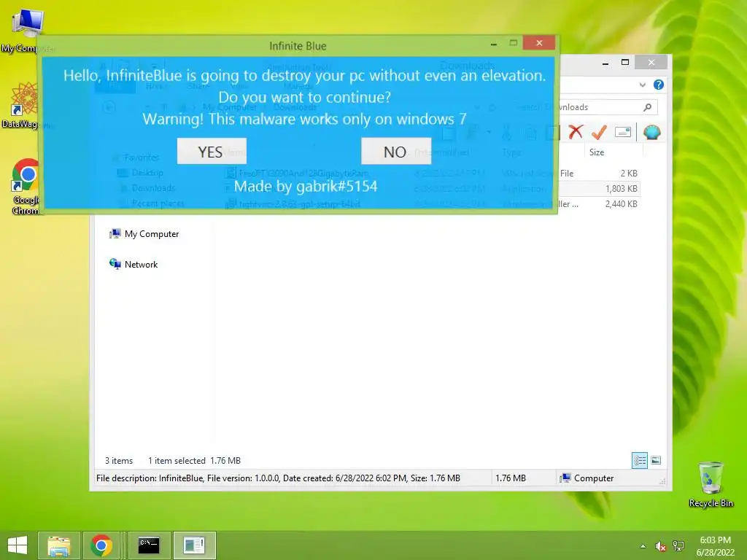Launch Chrome from the taskbar

click(101, 545)
